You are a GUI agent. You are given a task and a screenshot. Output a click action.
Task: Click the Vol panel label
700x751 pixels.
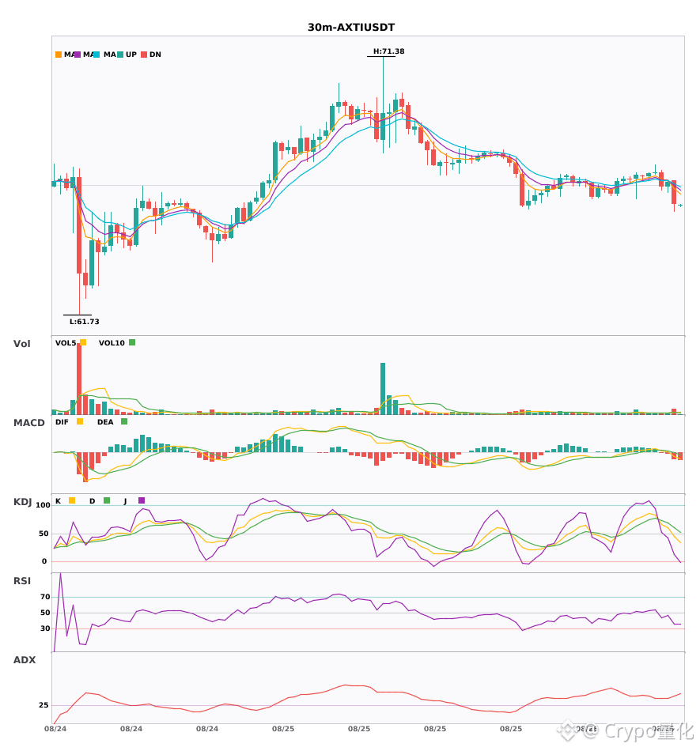point(21,344)
